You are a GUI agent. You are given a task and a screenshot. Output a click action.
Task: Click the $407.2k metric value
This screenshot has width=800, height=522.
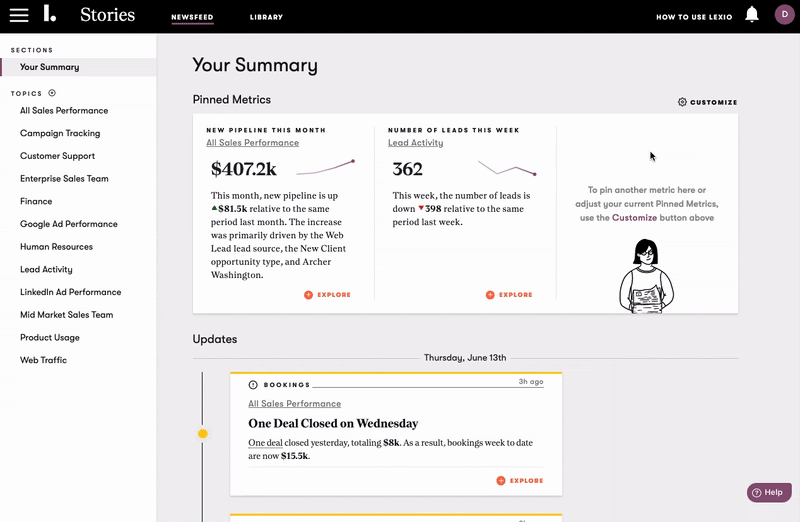243,169
